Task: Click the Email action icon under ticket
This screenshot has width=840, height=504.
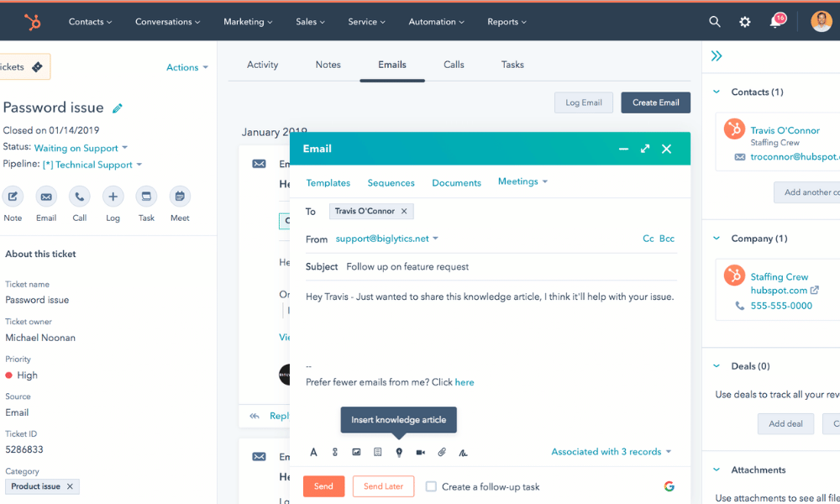Action: pyautogui.click(x=46, y=197)
